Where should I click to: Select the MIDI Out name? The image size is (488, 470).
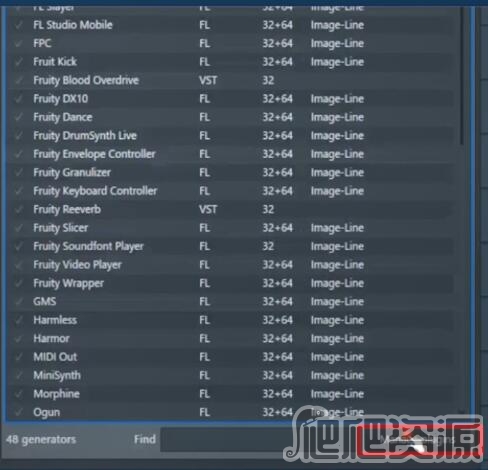pos(55,357)
